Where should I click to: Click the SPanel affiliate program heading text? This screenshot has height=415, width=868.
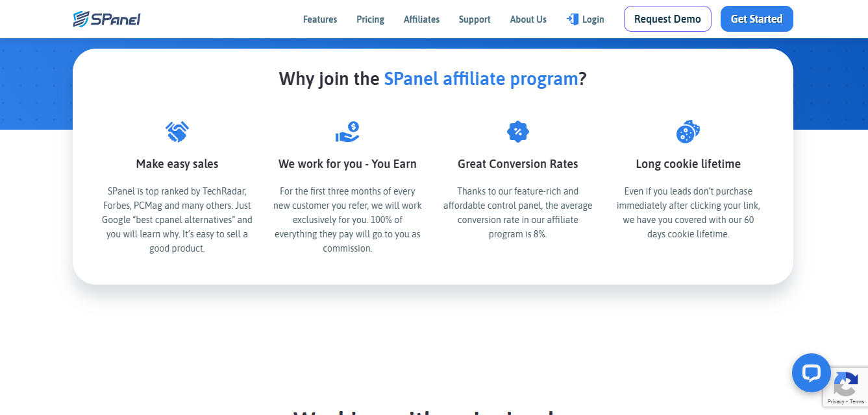tap(481, 78)
